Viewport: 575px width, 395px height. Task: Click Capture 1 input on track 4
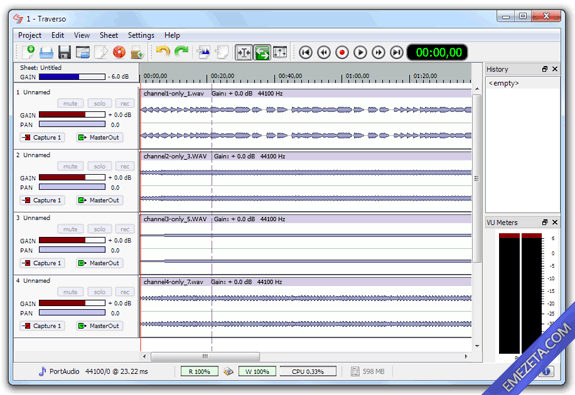[42, 326]
